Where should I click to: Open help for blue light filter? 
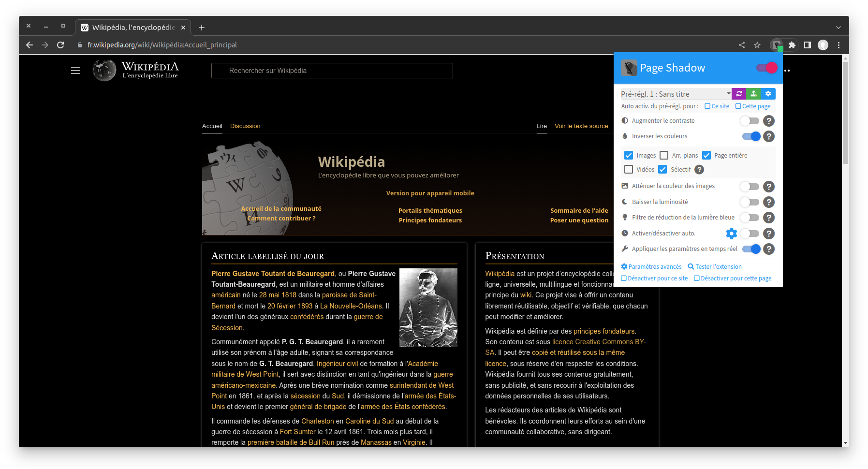tap(769, 218)
